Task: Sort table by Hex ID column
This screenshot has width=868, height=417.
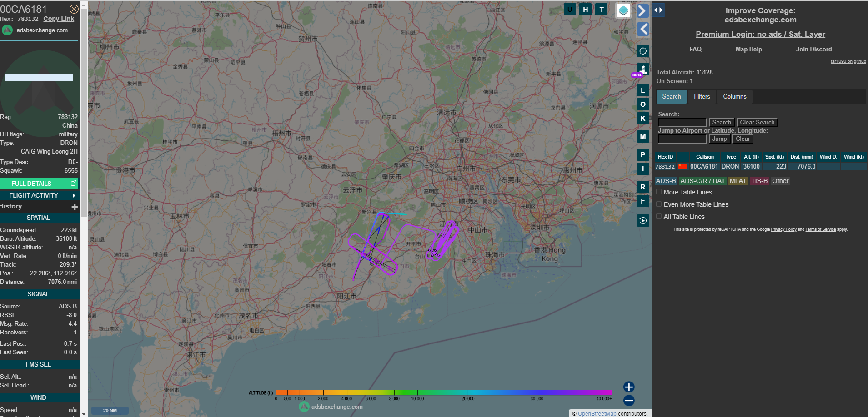Action: coord(665,157)
